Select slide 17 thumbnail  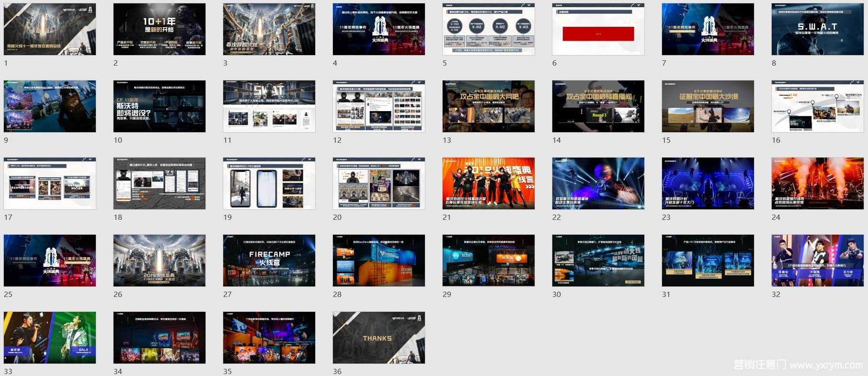(x=50, y=183)
